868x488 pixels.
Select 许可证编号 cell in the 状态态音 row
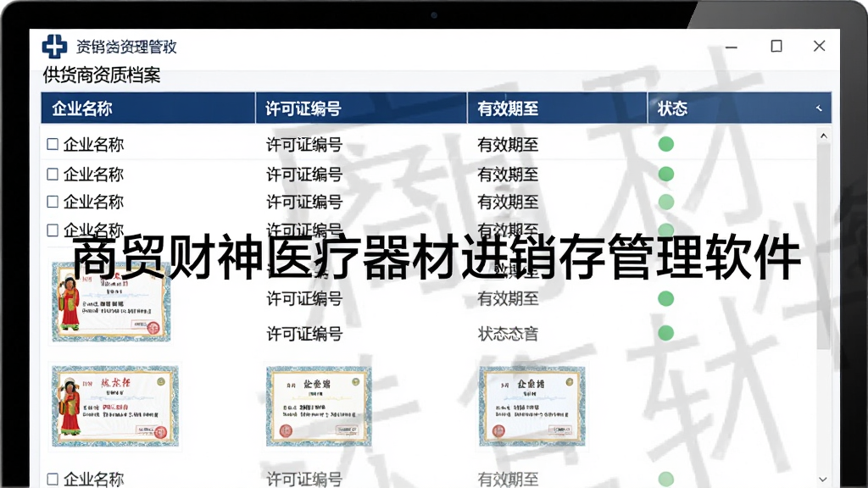pos(304,334)
